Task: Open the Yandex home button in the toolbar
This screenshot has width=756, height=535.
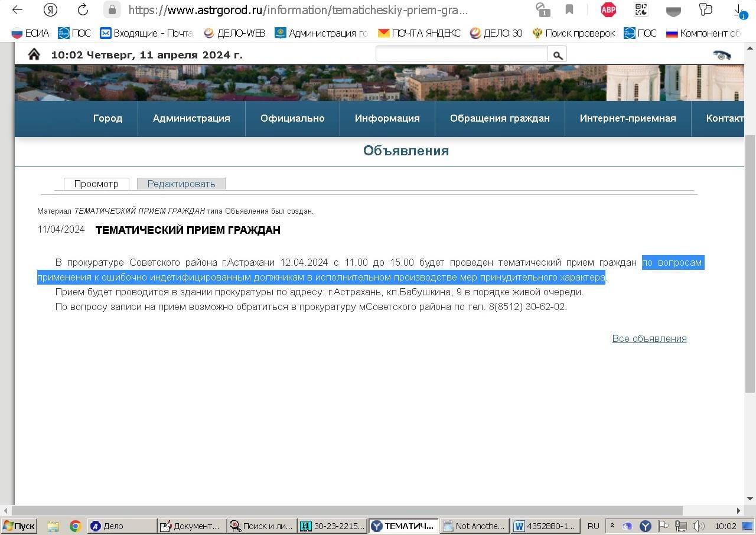Action: coord(50,9)
